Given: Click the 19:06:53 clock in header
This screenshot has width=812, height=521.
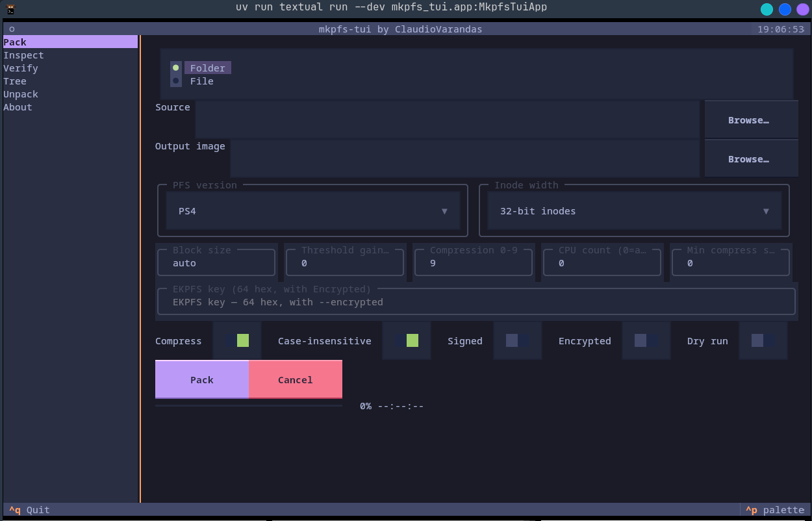Looking at the screenshot, I should 781,29.
